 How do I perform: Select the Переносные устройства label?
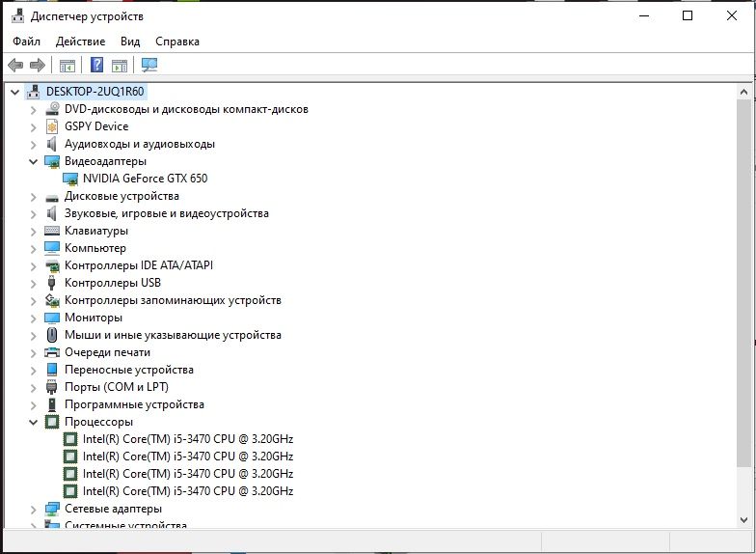(x=129, y=370)
